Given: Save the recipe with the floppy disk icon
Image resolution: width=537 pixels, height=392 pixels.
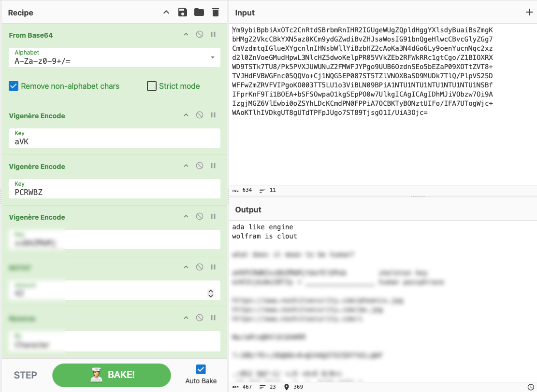Looking at the screenshot, I should 183,13.
